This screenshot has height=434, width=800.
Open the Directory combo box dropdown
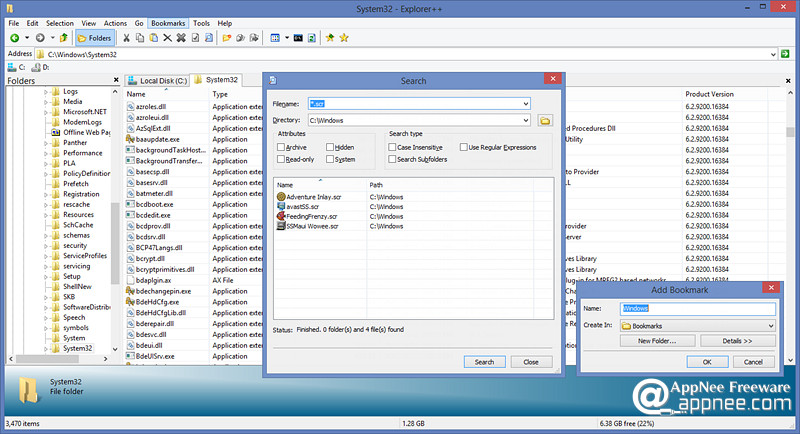pos(526,120)
